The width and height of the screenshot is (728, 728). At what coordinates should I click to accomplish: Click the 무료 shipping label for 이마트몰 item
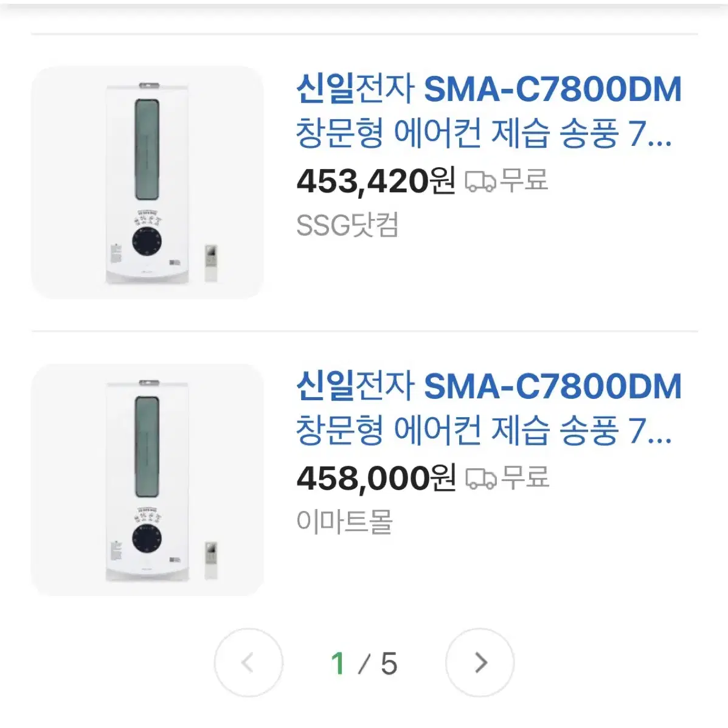525,477
